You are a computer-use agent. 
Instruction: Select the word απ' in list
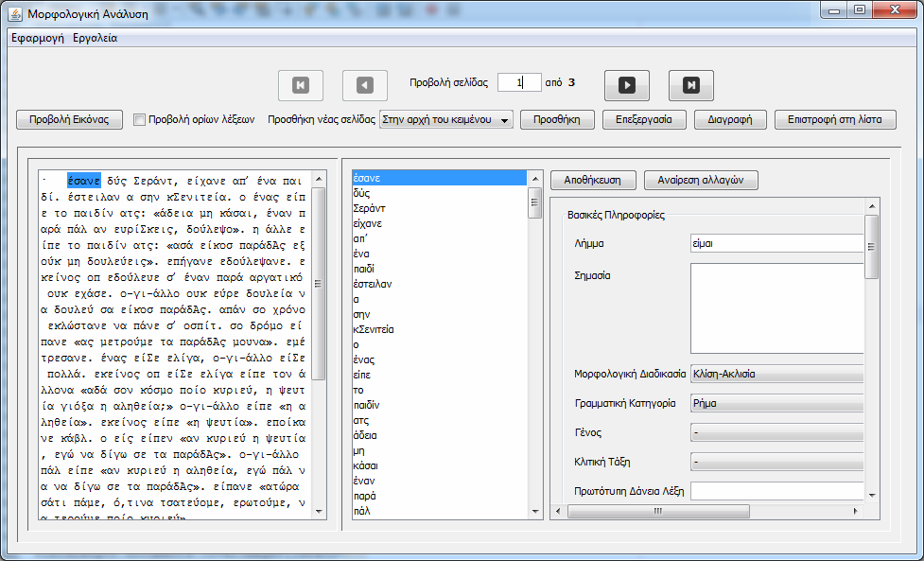[439, 238]
